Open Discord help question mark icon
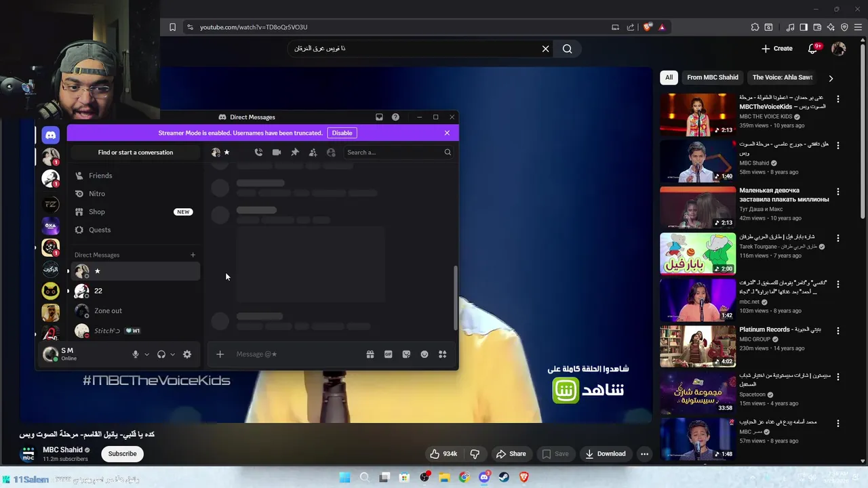The image size is (868, 488). (395, 117)
